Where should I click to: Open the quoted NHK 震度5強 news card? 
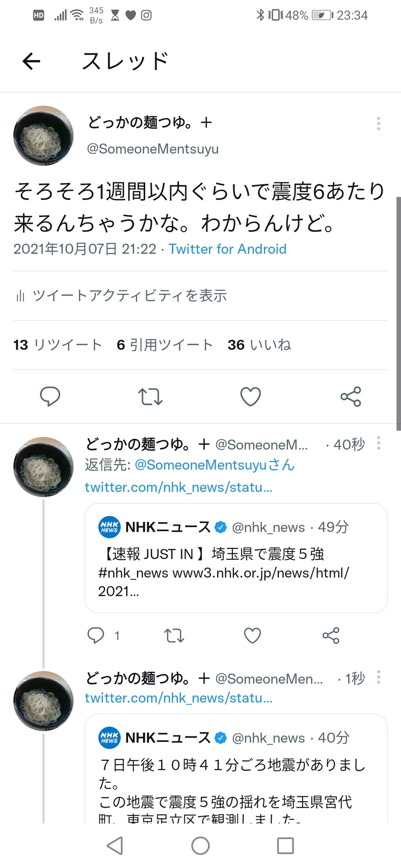[236, 558]
